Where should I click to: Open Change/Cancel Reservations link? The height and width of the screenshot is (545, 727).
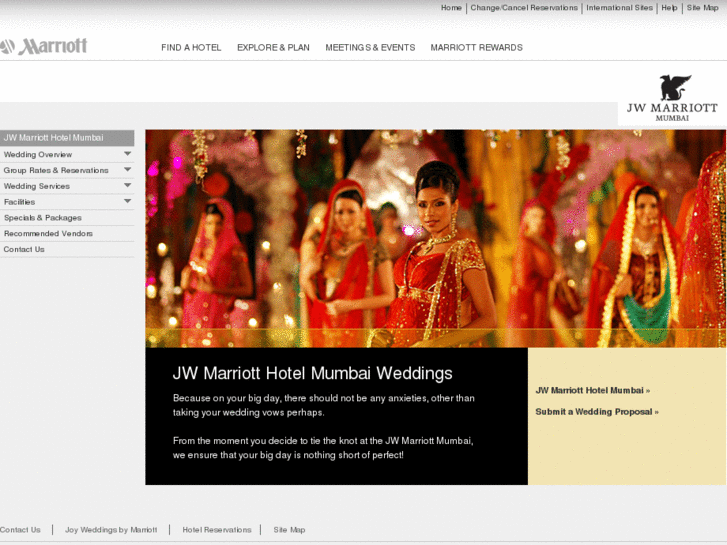tap(524, 8)
